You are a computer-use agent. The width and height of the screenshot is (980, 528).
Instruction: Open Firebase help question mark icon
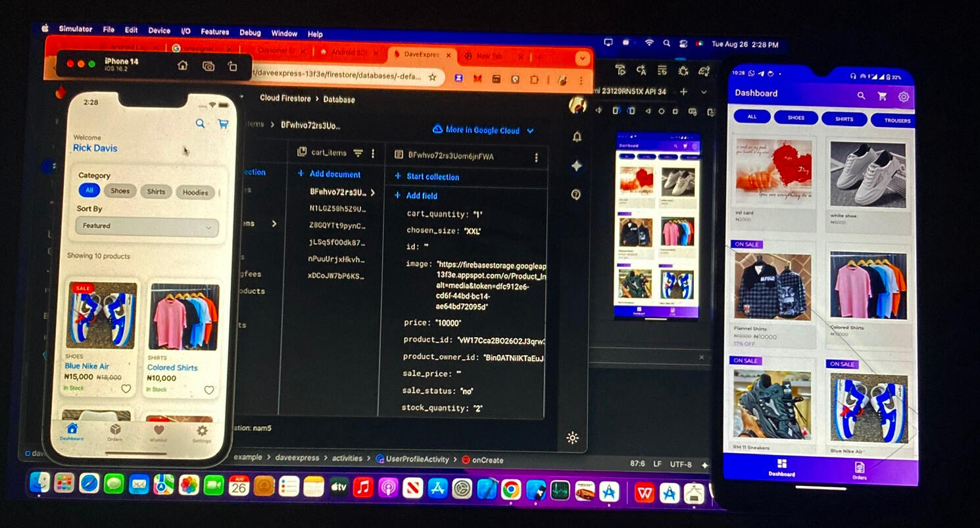pos(576,195)
